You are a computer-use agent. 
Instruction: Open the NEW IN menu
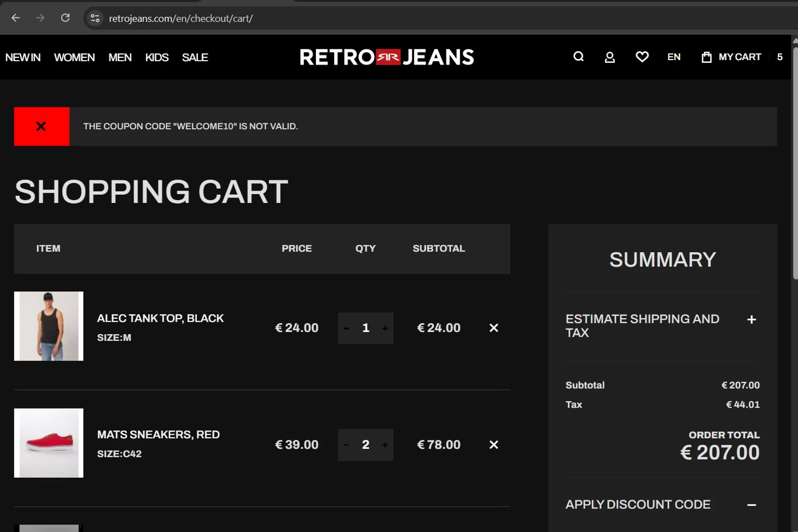point(23,57)
